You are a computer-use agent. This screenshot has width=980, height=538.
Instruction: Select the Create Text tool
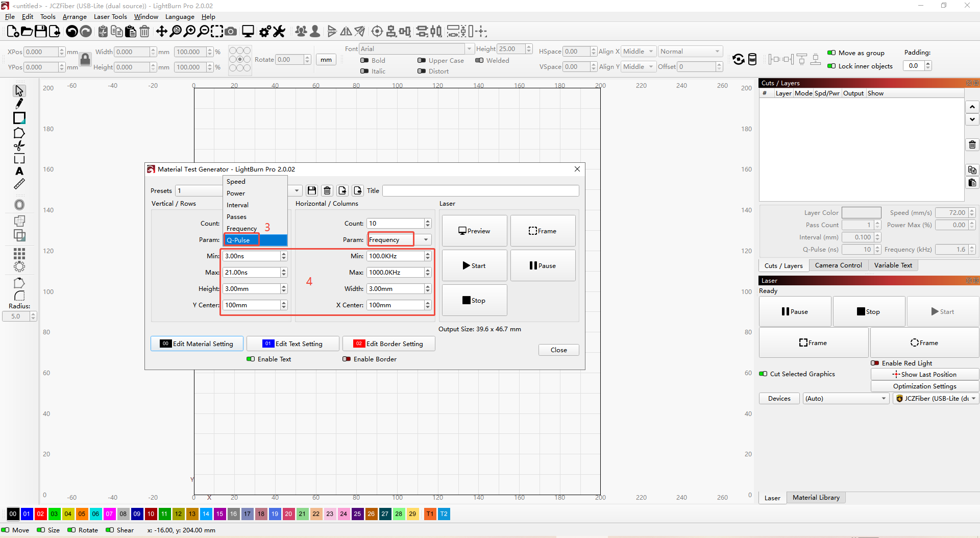(x=19, y=172)
